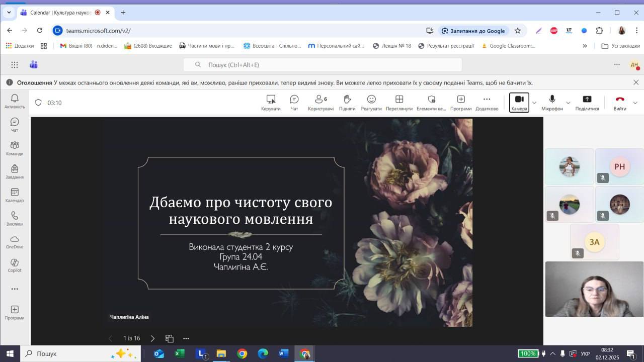This screenshot has width=644, height=362.
Task: Expand the microphone options dropdown arrow
Action: point(568,103)
